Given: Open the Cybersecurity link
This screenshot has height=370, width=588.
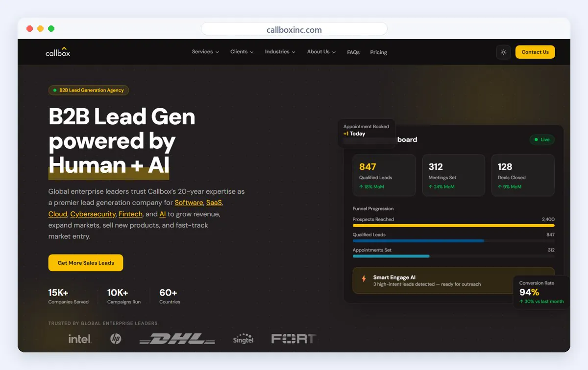Looking at the screenshot, I should pyautogui.click(x=93, y=214).
